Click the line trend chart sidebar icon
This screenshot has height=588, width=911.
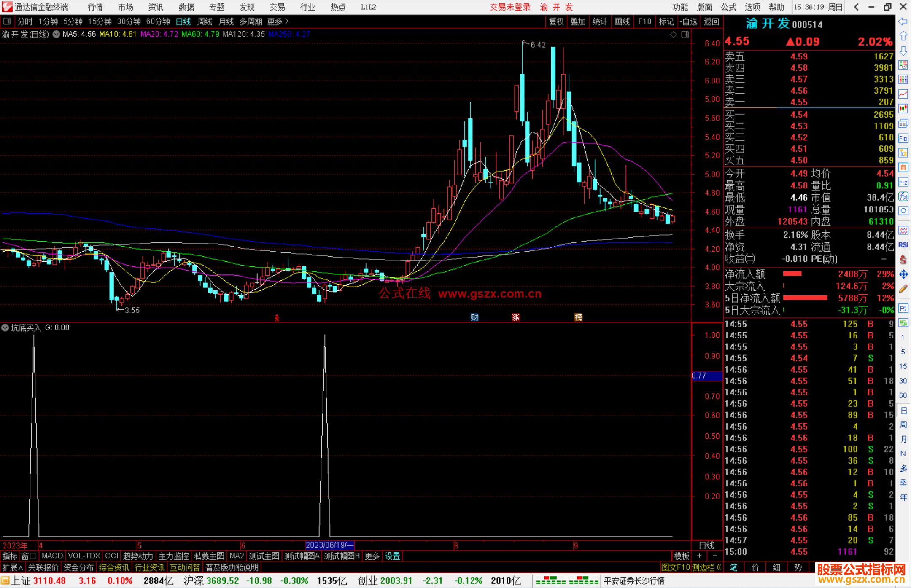pos(903,94)
